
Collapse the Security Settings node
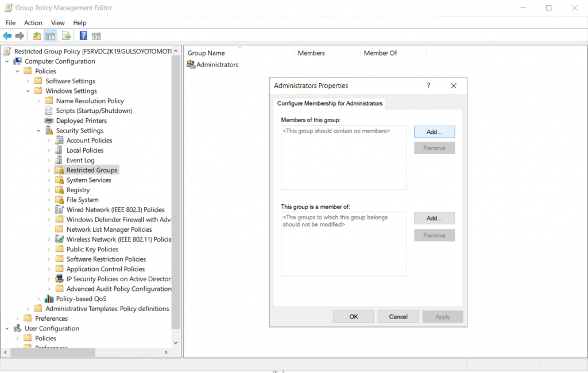click(38, 131)
